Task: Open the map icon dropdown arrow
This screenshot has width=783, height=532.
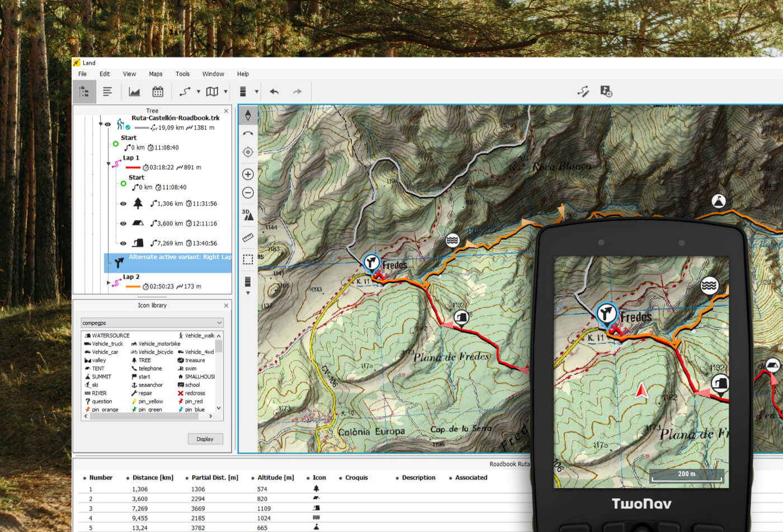Action: point(226,92)
